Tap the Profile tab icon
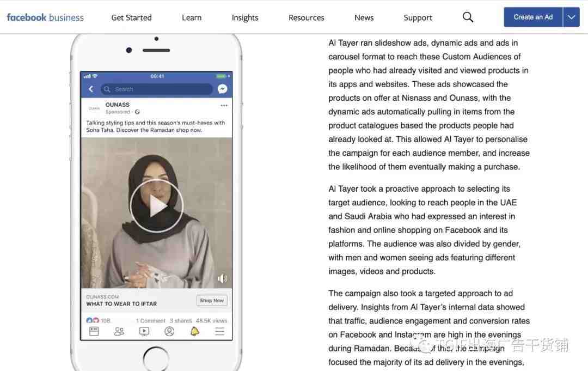588x371 pixels. [x=169, y=331]
